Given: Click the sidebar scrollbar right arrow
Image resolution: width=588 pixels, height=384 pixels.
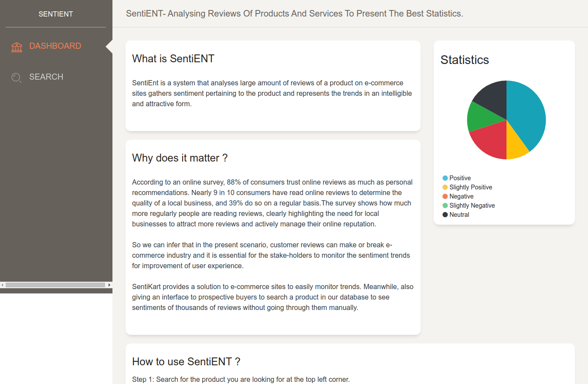Looking at the screenshot, I should pos(109,285).
